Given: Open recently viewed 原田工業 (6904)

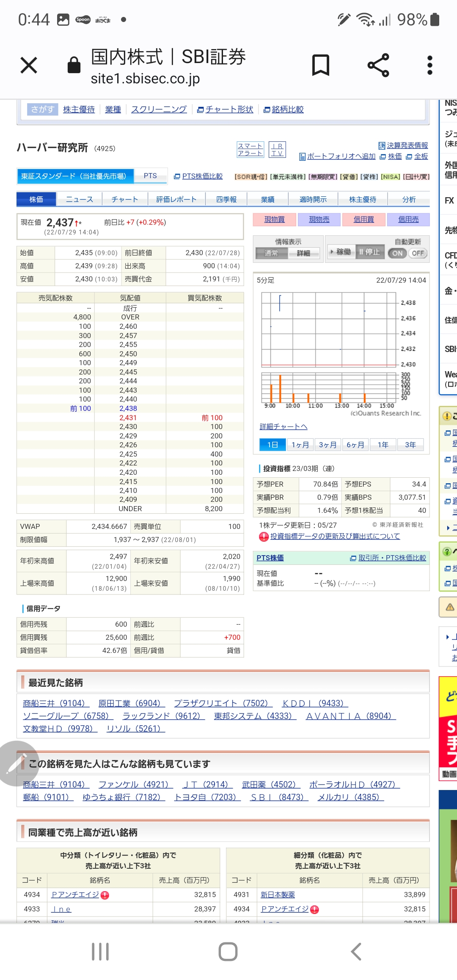Looking at the screenshot, I should tap(132, 703).
